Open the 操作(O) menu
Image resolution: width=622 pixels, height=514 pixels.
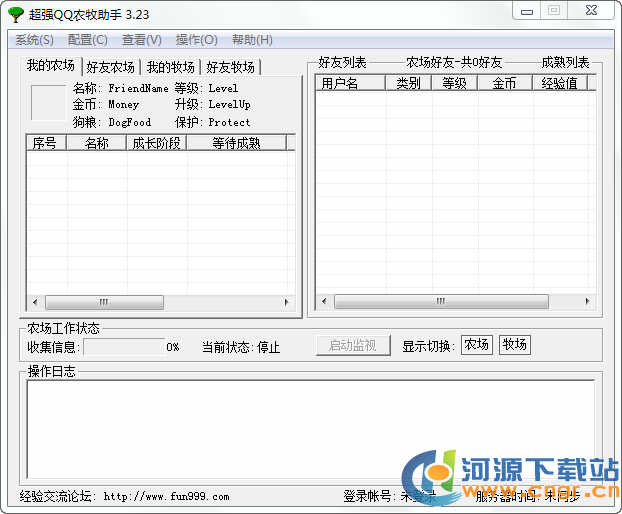click(x=196, y=40)
